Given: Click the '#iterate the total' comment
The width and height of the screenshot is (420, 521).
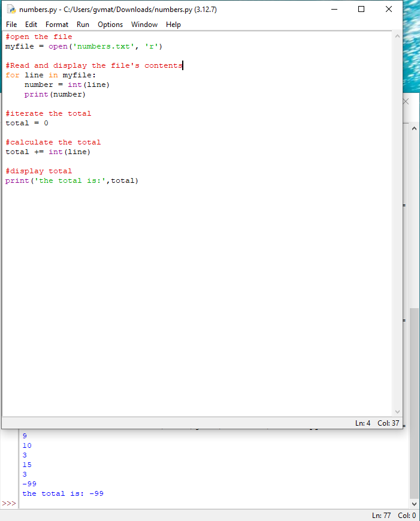Looking at the screenshot, I should [x=48, y=114].
